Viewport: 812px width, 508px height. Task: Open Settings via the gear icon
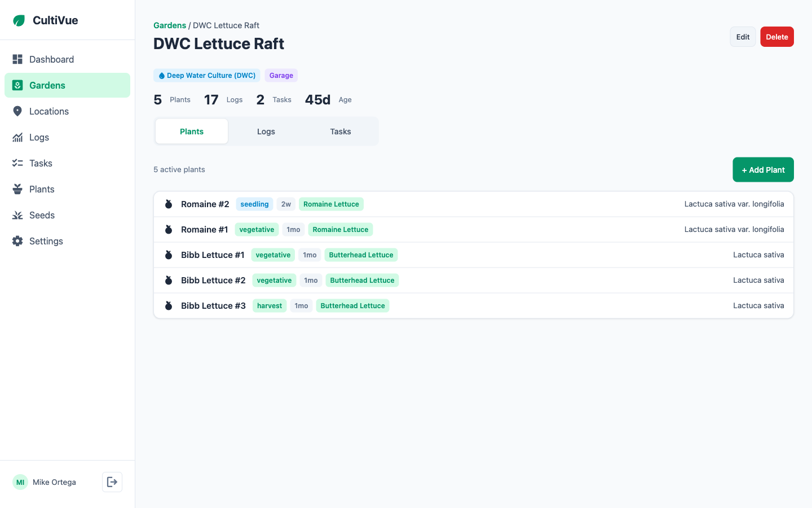17,241
